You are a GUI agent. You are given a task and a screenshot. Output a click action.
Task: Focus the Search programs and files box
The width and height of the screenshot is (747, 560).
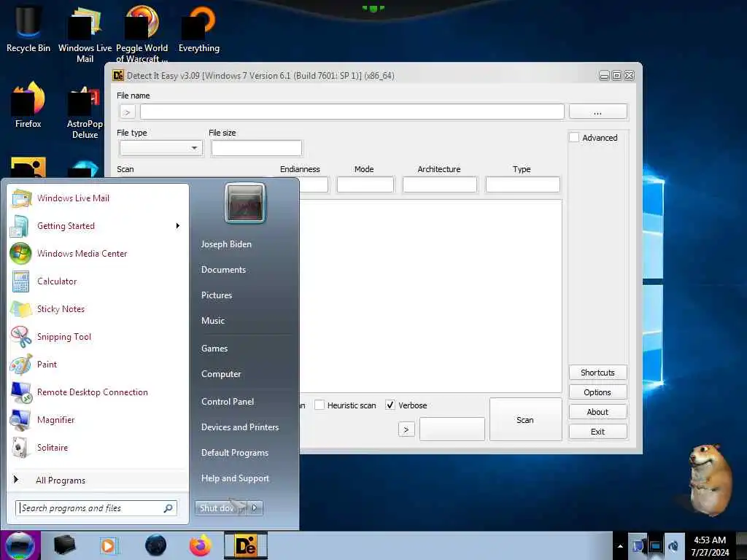click(x=96, y=508)
